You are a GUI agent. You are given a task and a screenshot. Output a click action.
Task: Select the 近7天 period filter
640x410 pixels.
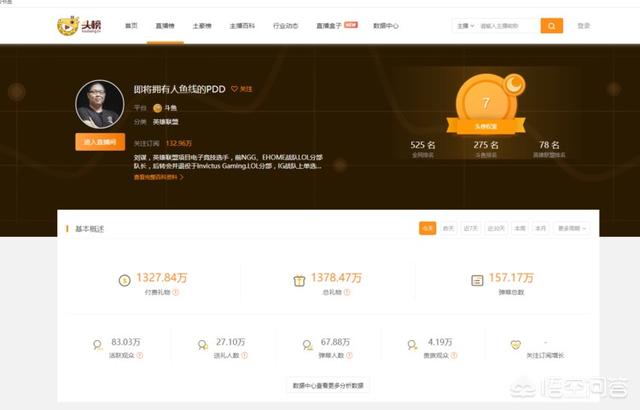[471, 228]
